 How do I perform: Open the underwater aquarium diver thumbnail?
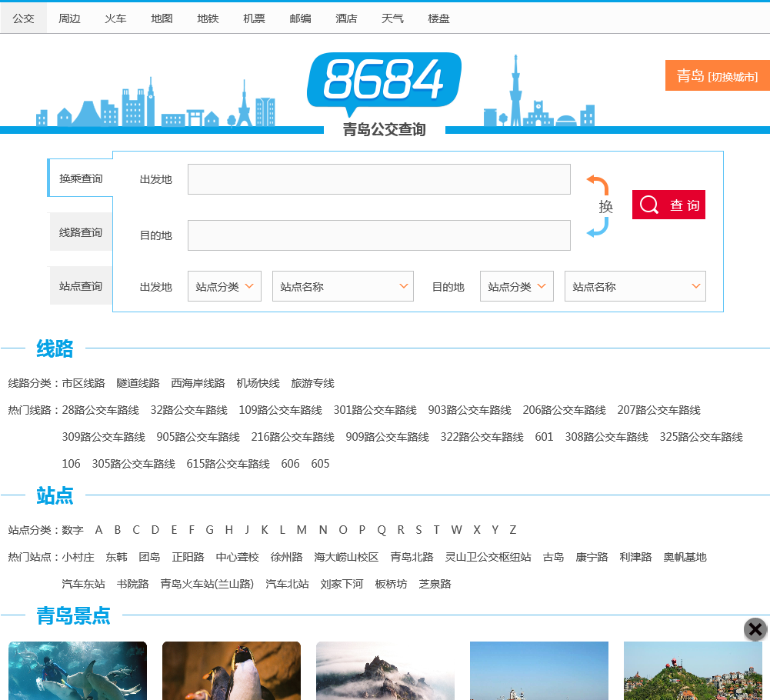click(x=78, y=671)
